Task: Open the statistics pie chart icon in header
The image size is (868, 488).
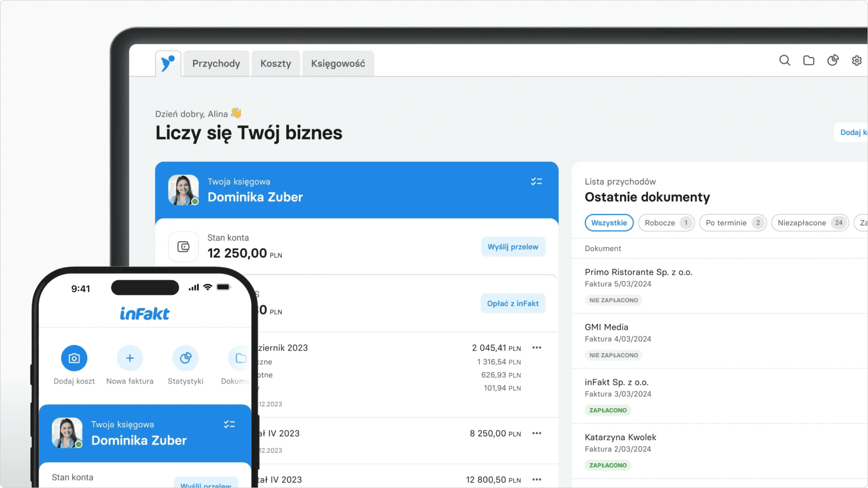Action: tap(833, 61)
